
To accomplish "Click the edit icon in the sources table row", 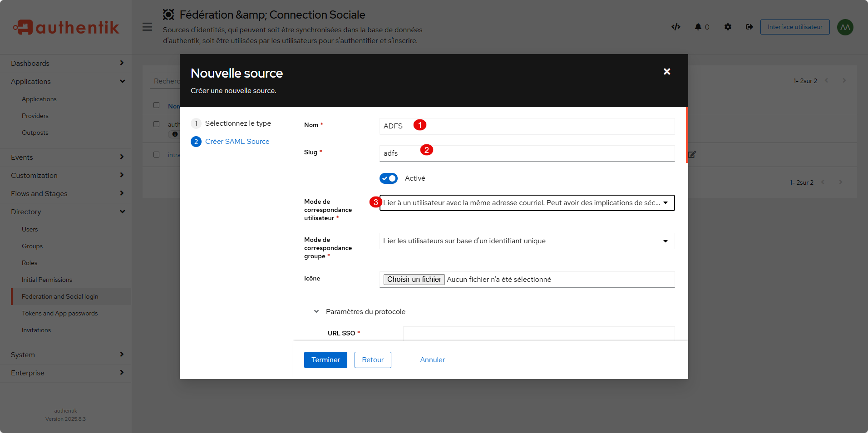I will 692,154.
